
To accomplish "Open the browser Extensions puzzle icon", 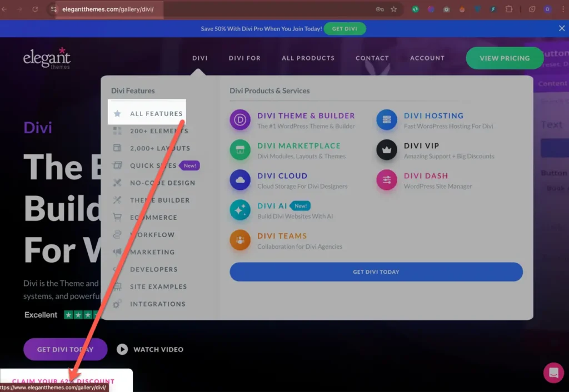I will (509, 9).
